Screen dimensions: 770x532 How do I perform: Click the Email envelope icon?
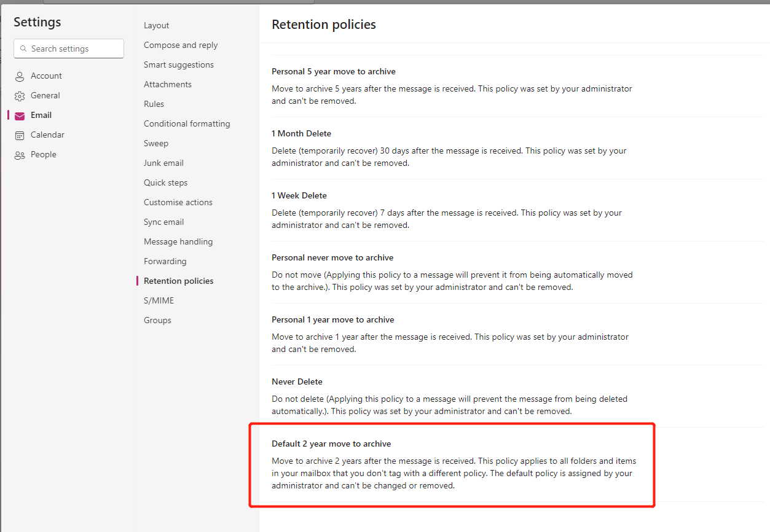click(x=20, y=115)
